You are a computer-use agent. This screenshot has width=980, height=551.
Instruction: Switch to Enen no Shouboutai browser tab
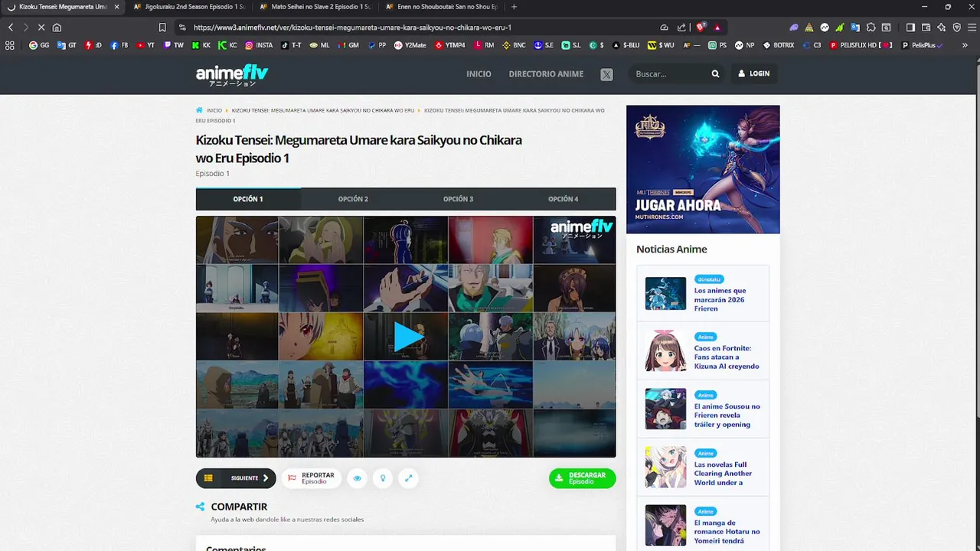click(440, 7)
